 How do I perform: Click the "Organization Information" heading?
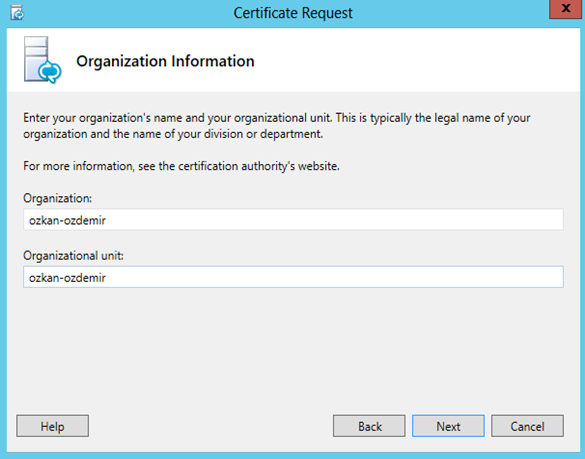(165, 61)
